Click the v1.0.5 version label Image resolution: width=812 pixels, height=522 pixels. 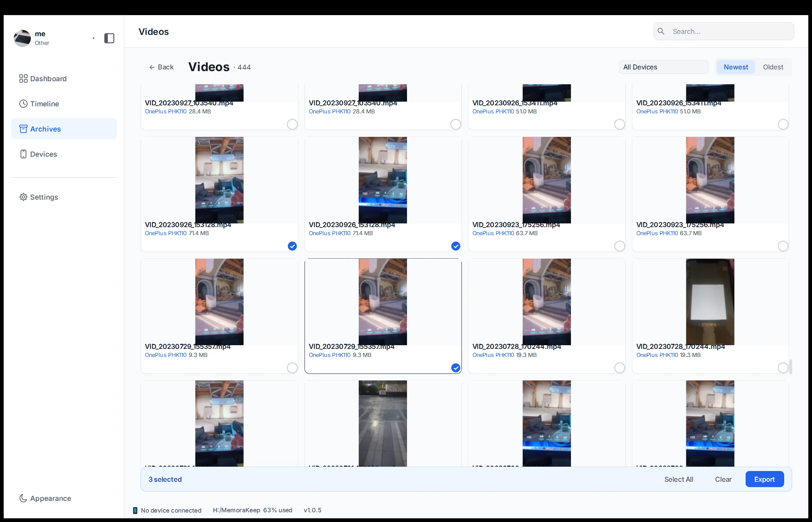(312, 510)
